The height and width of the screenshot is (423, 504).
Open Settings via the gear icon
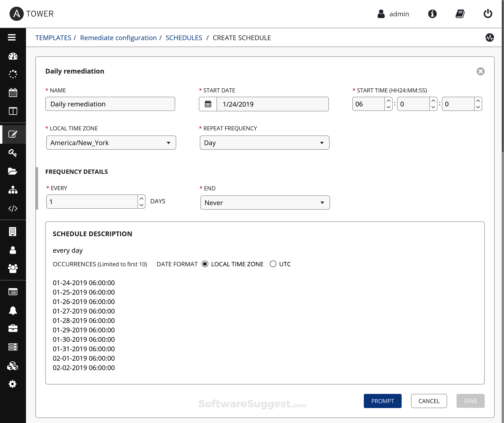pos(13,384)
